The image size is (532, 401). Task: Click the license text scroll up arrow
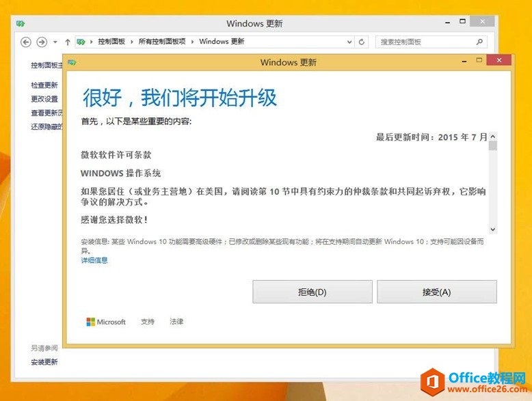click(x=493, y=136)
